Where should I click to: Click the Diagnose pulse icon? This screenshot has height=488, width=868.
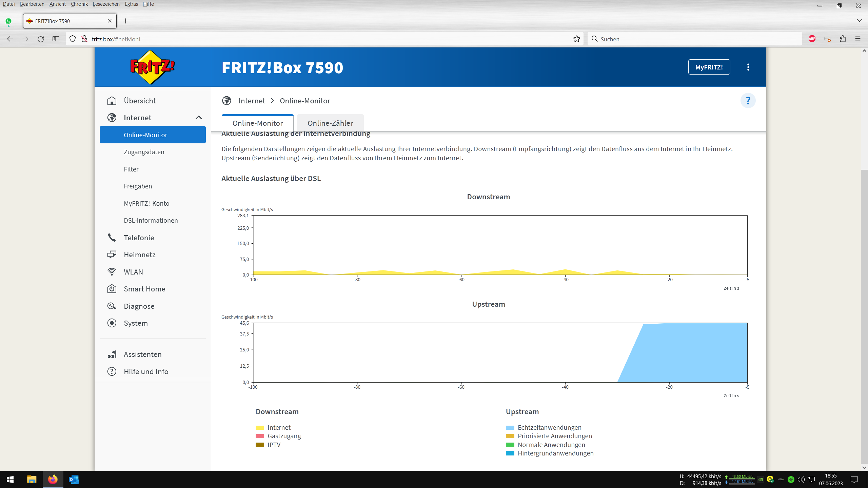[x=112, y=306]
